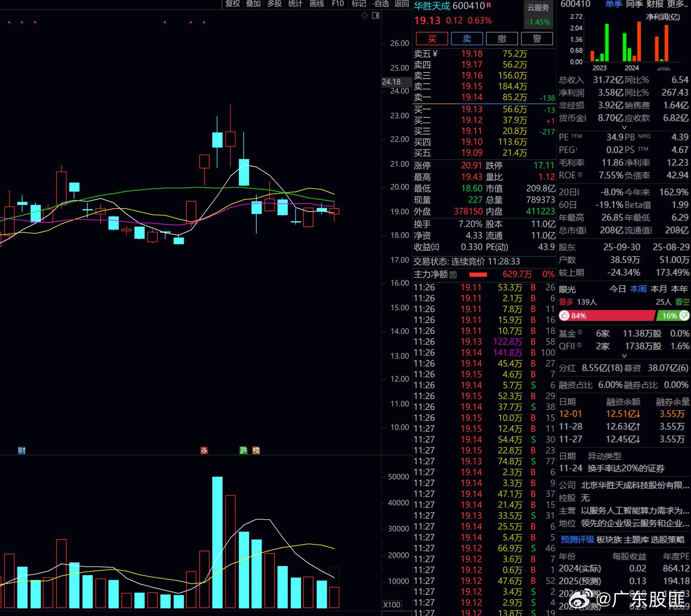The height and width of the screenshot is (616, 691).
Task: Select 本月 in the 眼光 section
Action: (659, 289)
